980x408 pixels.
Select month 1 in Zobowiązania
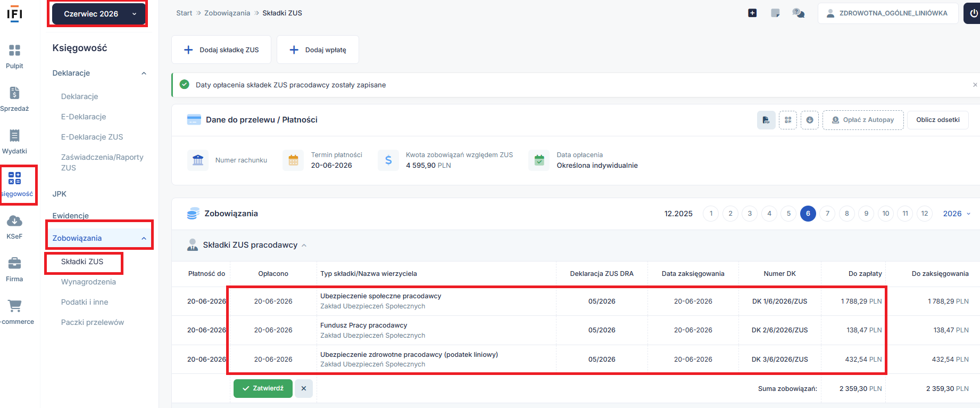pyautogui.click(x=711, y=214)
